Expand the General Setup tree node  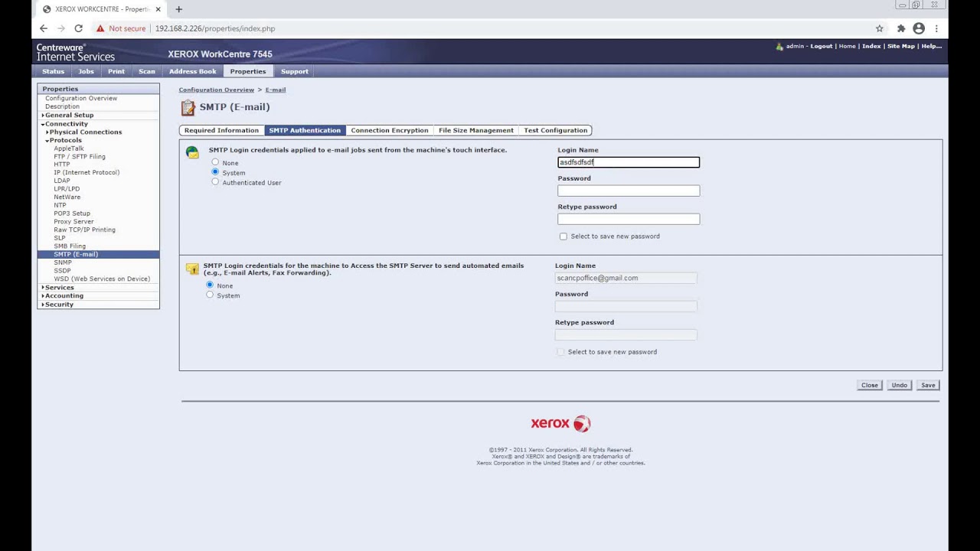tap(43, 116)
